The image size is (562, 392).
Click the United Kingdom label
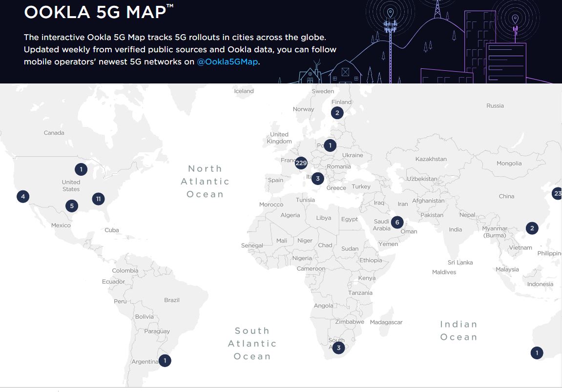[x=279, y=138]
